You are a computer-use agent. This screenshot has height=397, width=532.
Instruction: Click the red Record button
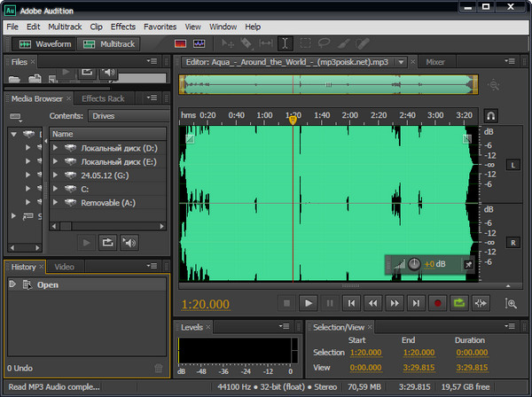437,303
